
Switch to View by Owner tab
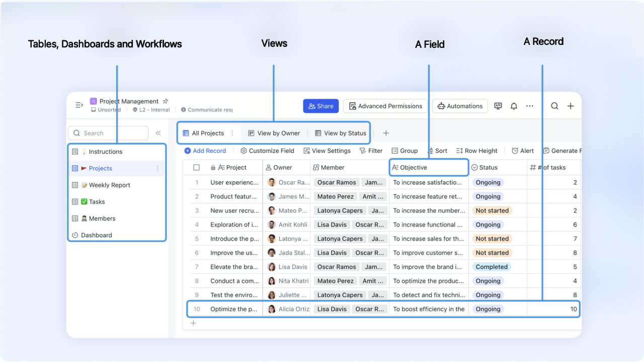pos(274,133)
